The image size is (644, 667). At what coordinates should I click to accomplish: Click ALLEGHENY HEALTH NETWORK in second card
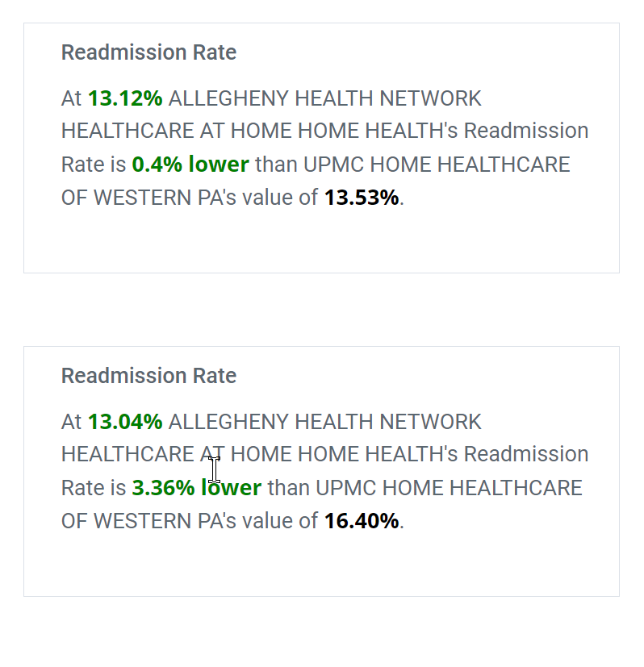325,422
